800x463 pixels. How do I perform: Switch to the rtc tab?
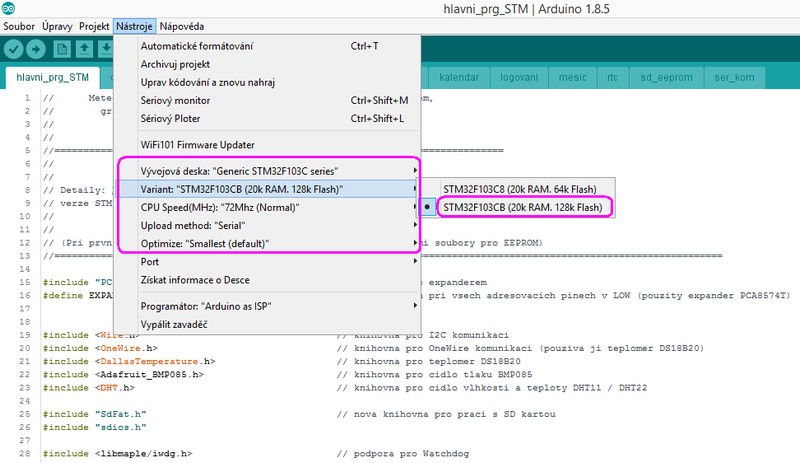coord(612,78)
